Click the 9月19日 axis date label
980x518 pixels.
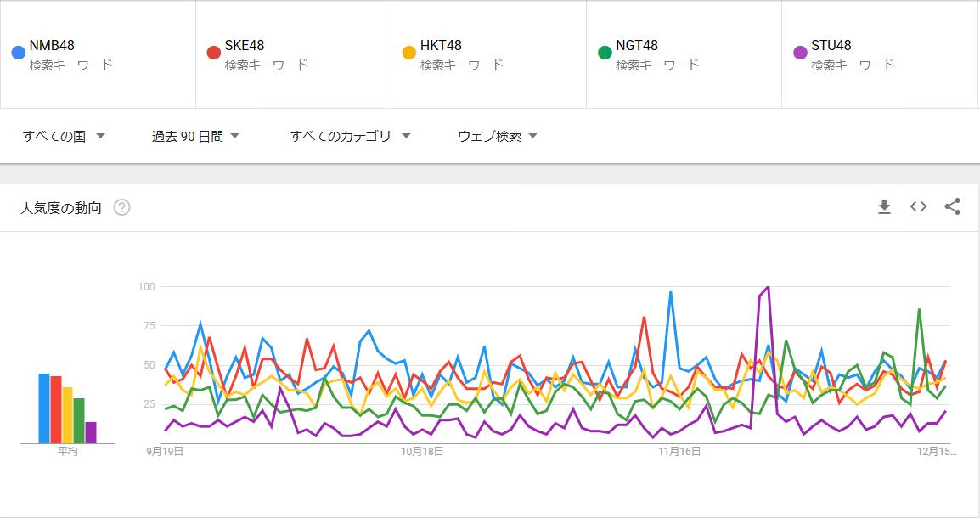tap(165, 451)
